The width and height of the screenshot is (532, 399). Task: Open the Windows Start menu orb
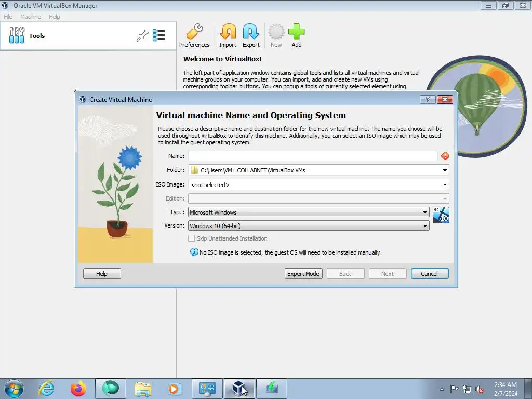tap(14, 389)
